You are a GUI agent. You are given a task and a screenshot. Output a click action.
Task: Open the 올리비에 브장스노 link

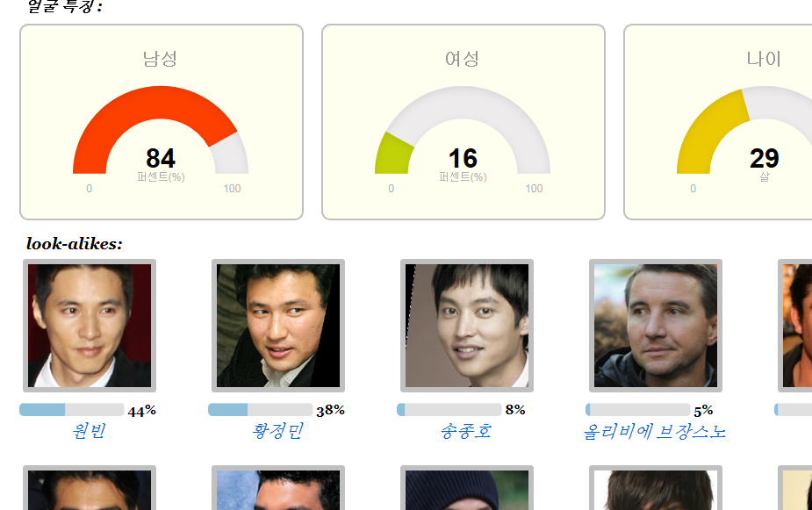coord(655,431)
